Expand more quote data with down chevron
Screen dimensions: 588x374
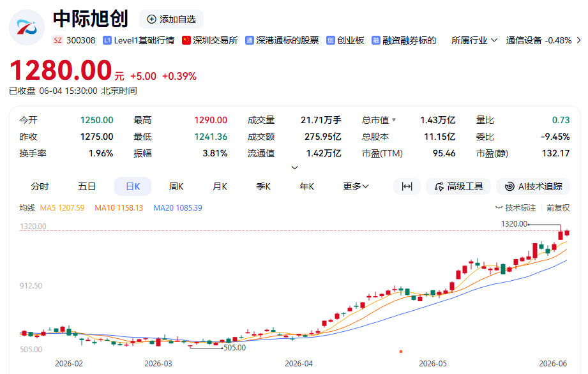[x=295, y=167]
